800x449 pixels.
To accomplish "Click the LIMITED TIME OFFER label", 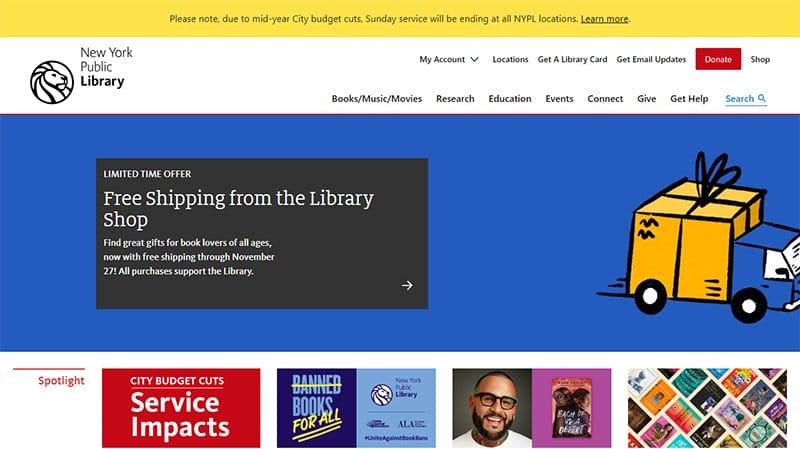I will tap(147, 174).
